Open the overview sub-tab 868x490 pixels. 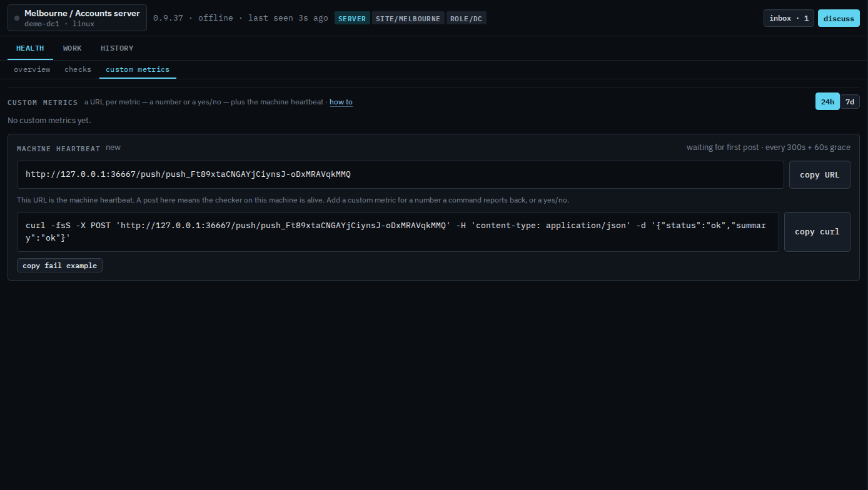point(32,69)
